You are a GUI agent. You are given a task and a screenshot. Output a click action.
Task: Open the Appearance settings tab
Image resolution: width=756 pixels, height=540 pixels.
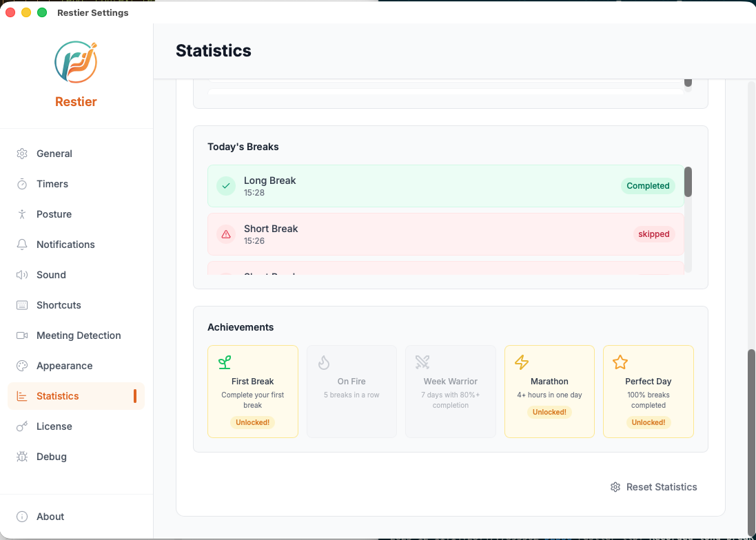coord(64,366)
